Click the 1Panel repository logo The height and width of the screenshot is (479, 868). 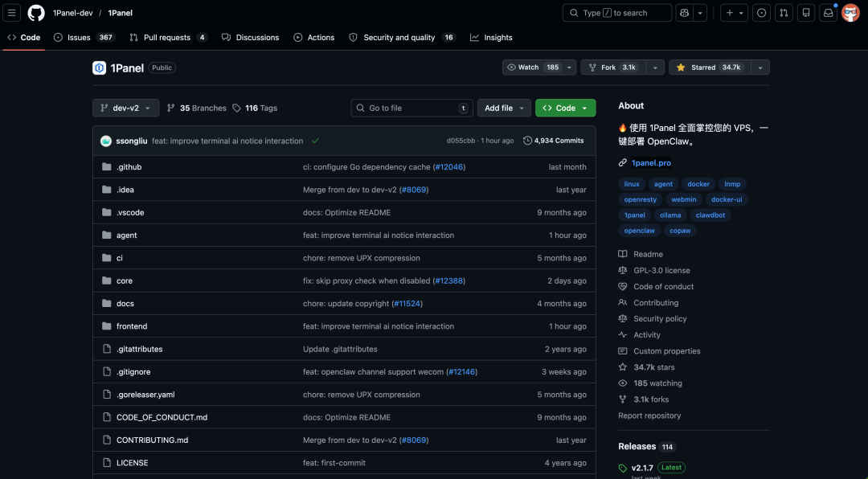pos(99,68)
